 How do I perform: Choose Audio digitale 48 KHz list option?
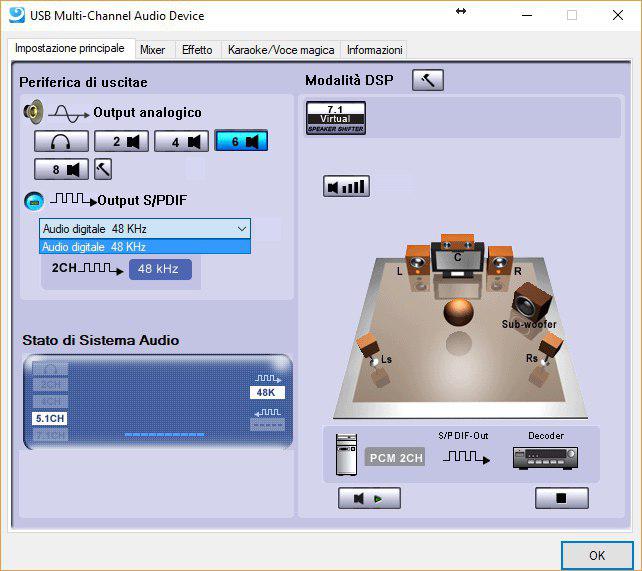pos(145,247)
